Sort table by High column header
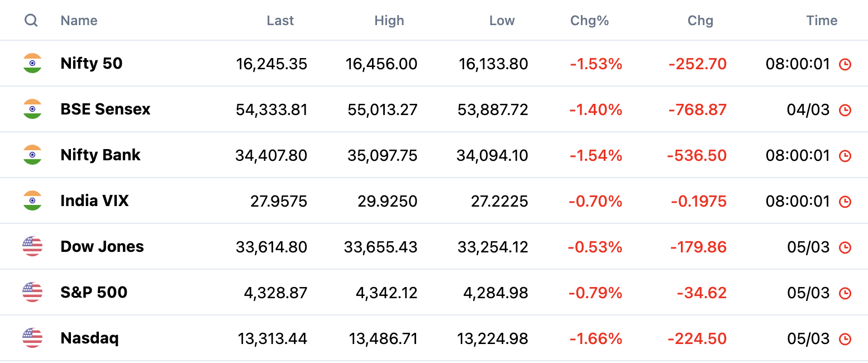The height and width of the screenshot is (363, 868). [389, 21]
